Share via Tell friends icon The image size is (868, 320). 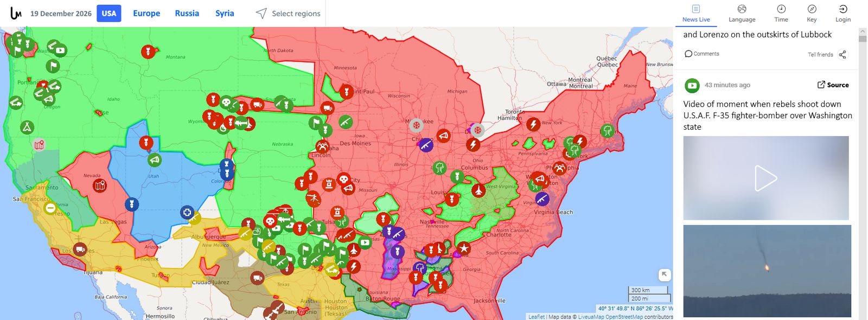click(842, 54)
